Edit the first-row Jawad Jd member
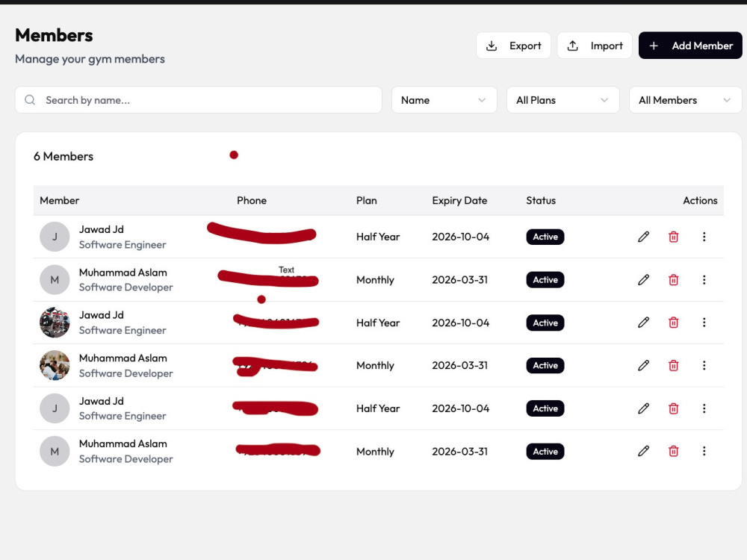 pyautogui.click(x=643, y=237)
